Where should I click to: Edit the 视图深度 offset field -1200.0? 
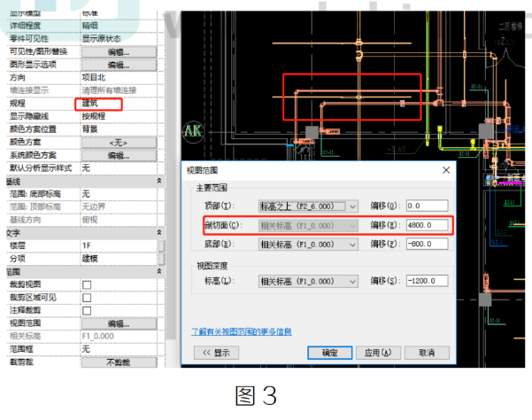point(428,281)
